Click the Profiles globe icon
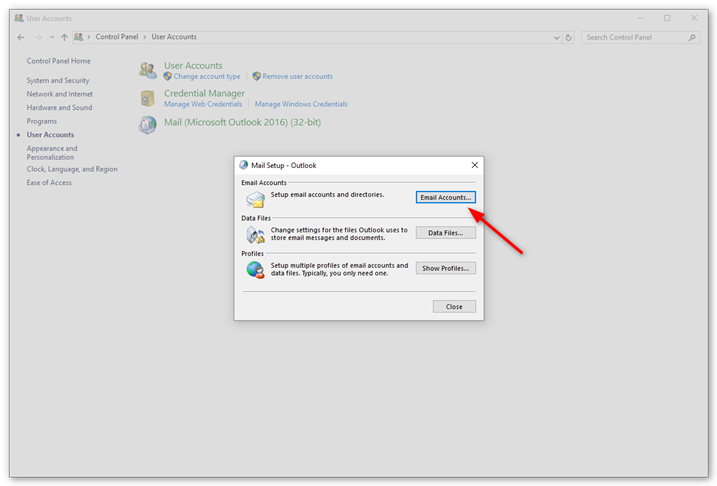 (255, 270)
